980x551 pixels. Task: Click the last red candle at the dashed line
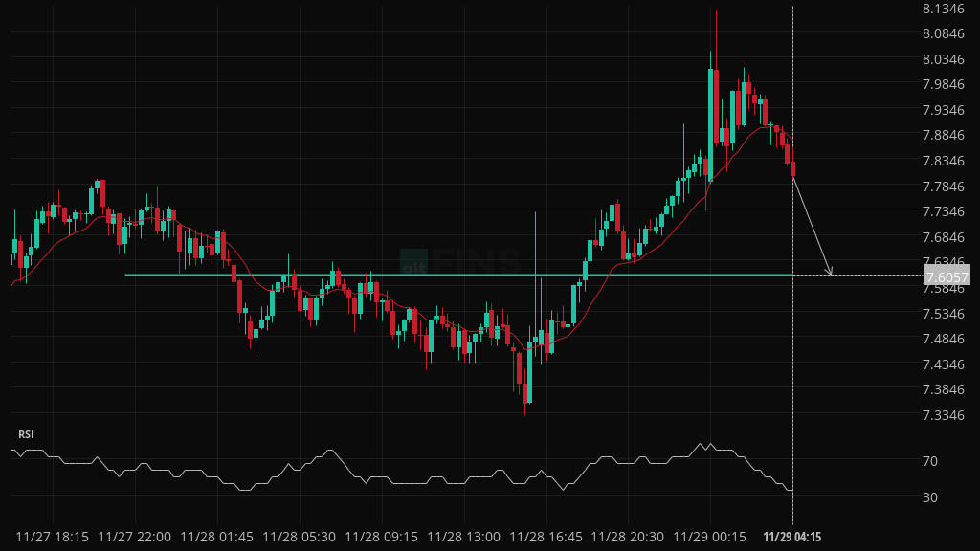point(792,169)
